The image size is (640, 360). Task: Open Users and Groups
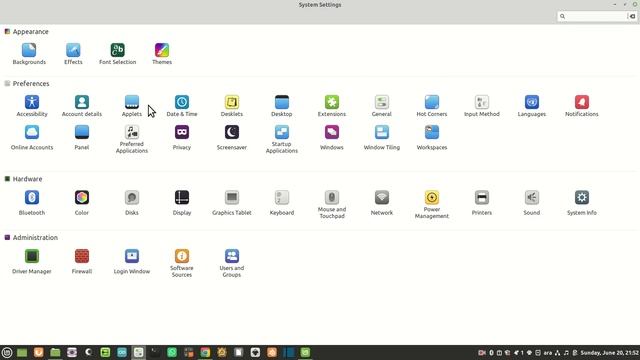click(232, 263)
